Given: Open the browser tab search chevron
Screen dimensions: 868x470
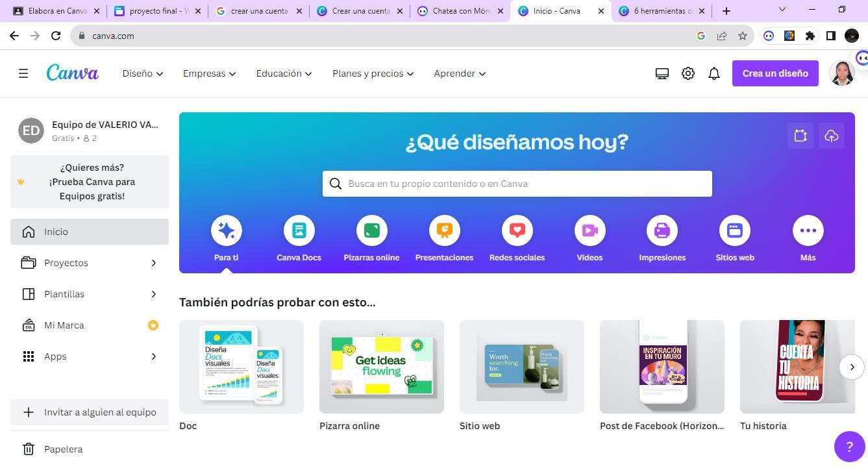Looking at the screenshot, I should click(782, 10).
